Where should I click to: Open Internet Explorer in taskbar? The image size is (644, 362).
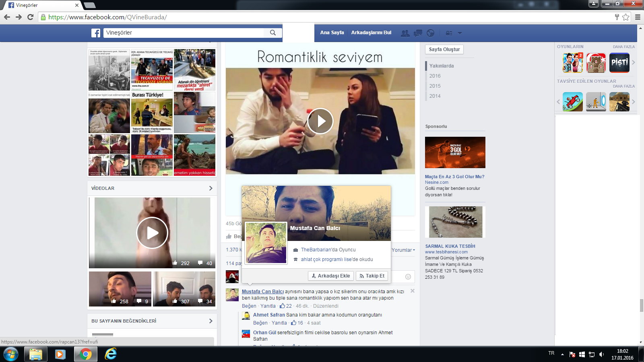click(x=110, y=354)
